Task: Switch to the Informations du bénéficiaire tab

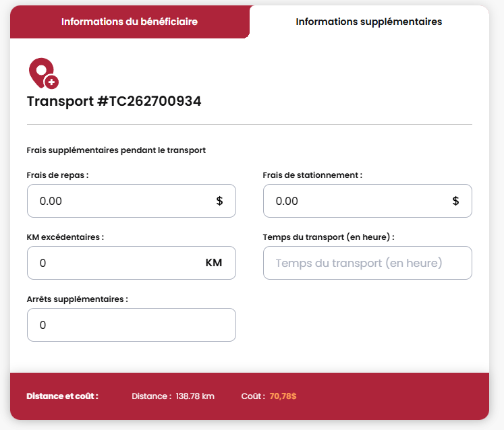Action: (x=130, y=22)
